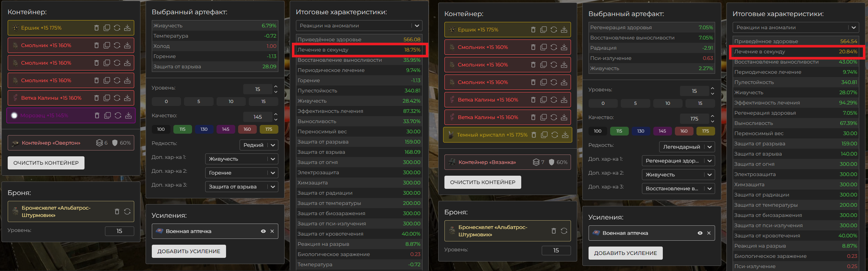Remove Военная аптечка boost below Легендарный editor

[709, 233]
